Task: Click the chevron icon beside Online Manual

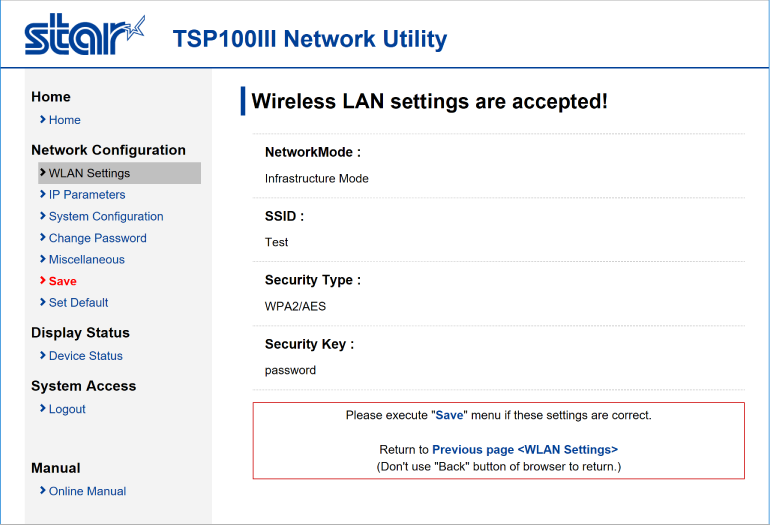Action: pyautogui.click(x=43, y=491)
